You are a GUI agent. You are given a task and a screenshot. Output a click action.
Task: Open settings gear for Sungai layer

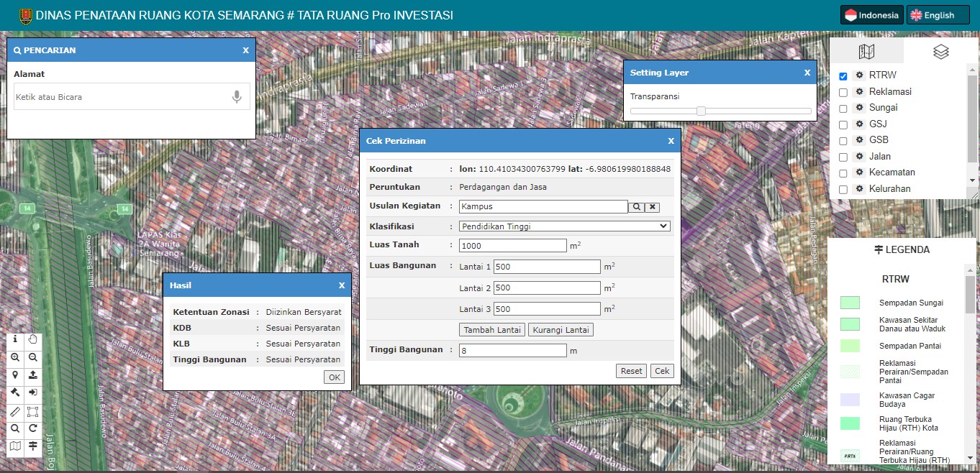coord(859,108)
